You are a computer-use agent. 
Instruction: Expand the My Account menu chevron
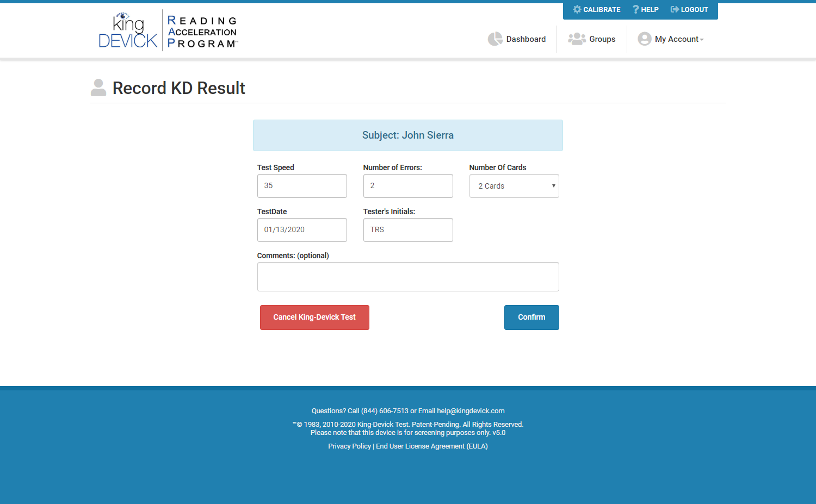click(702, 39)
